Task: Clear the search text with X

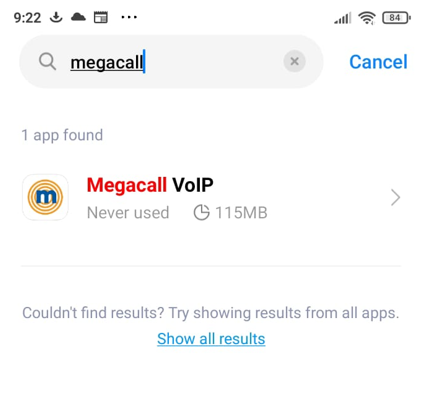Action: 294,61
